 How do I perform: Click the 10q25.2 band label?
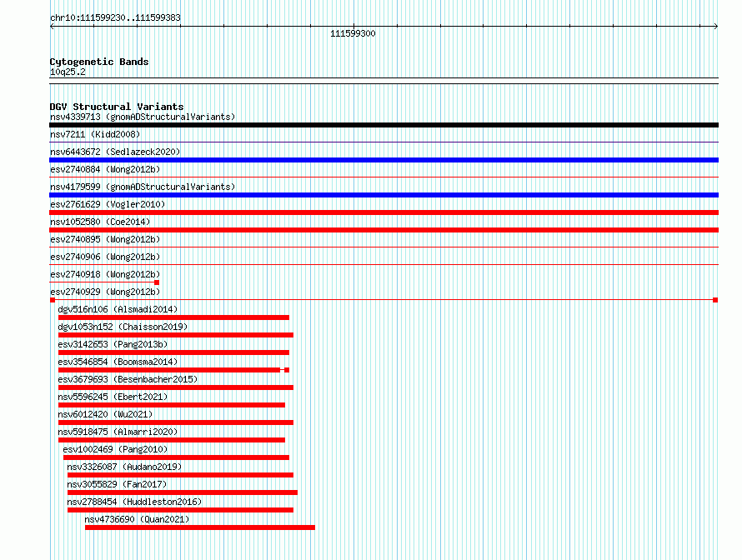coord(68,72)
